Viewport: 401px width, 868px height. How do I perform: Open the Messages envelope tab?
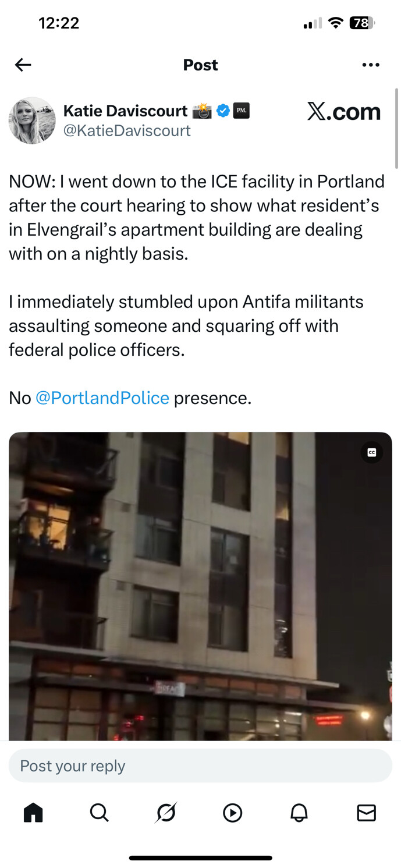[366, 813]
